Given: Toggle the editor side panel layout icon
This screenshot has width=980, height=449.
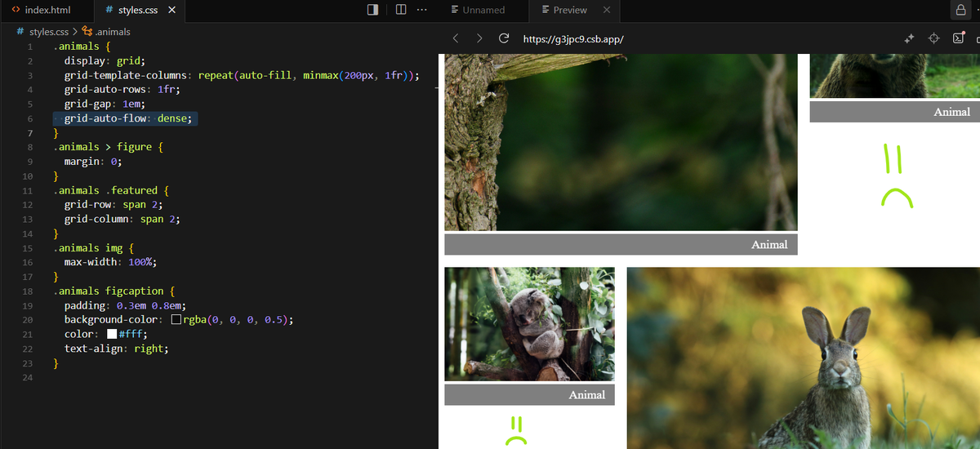Looking at the screenshot, I should click(x=373, y=10).
